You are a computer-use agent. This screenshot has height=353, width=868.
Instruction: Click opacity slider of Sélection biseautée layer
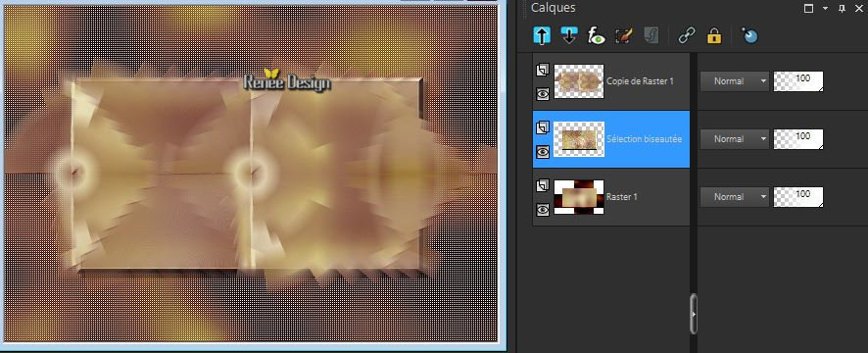pos(798,139)
